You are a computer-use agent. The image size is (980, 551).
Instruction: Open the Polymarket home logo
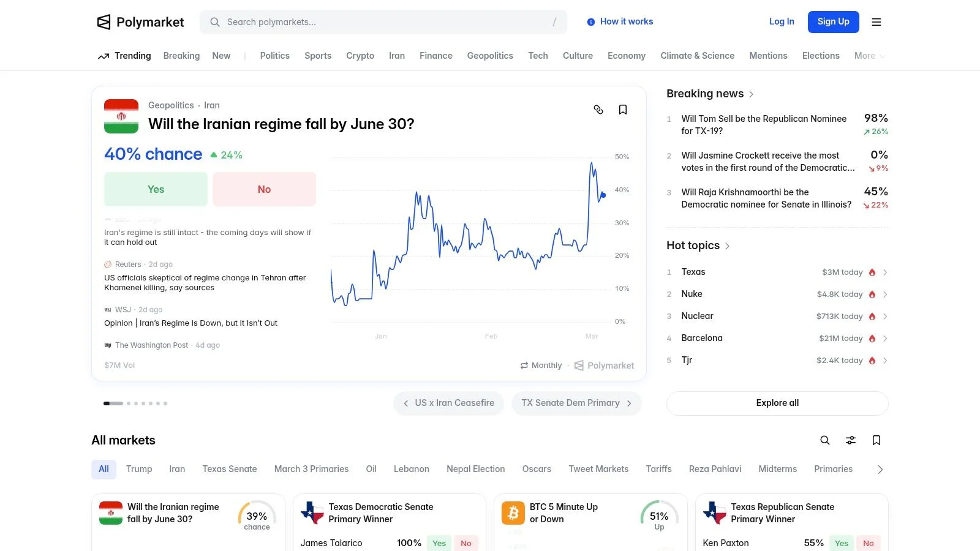tap(140, 22)
